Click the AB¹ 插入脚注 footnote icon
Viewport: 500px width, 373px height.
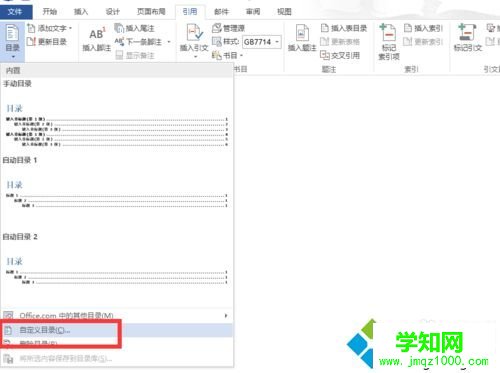tap(97, 34)
